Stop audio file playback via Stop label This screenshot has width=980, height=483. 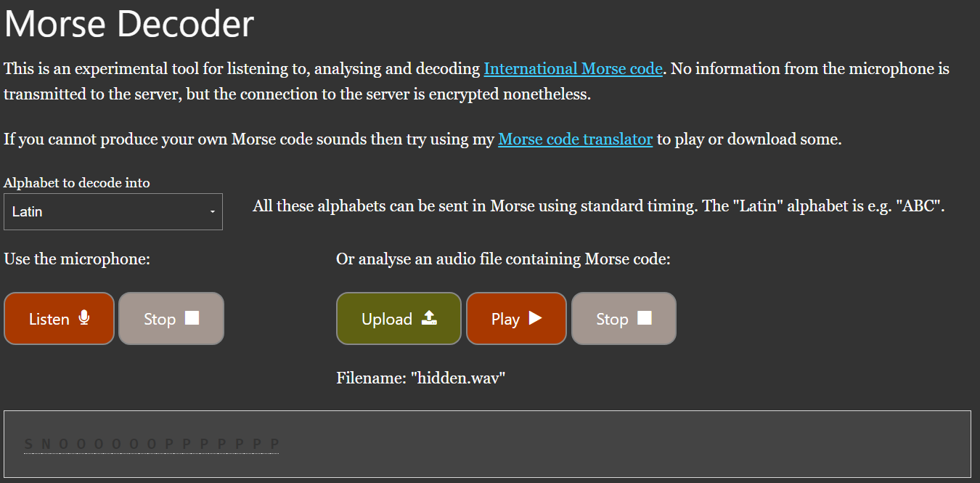(612, 319)
